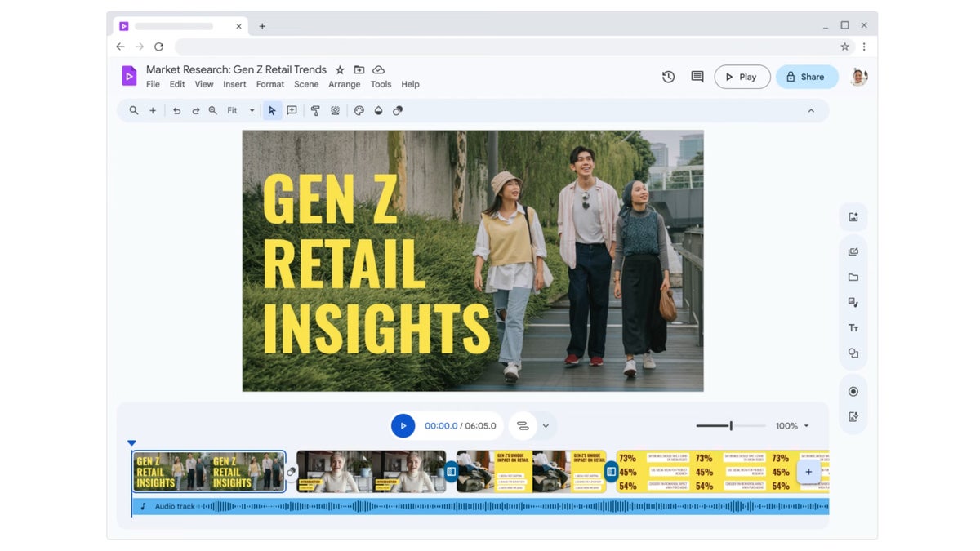Open the comments panel icon

pyautogui.click(x=697, y=77)
